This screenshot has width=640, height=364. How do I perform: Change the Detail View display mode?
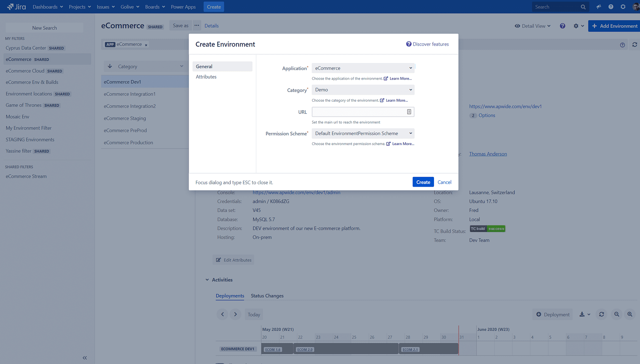point(532,26)
